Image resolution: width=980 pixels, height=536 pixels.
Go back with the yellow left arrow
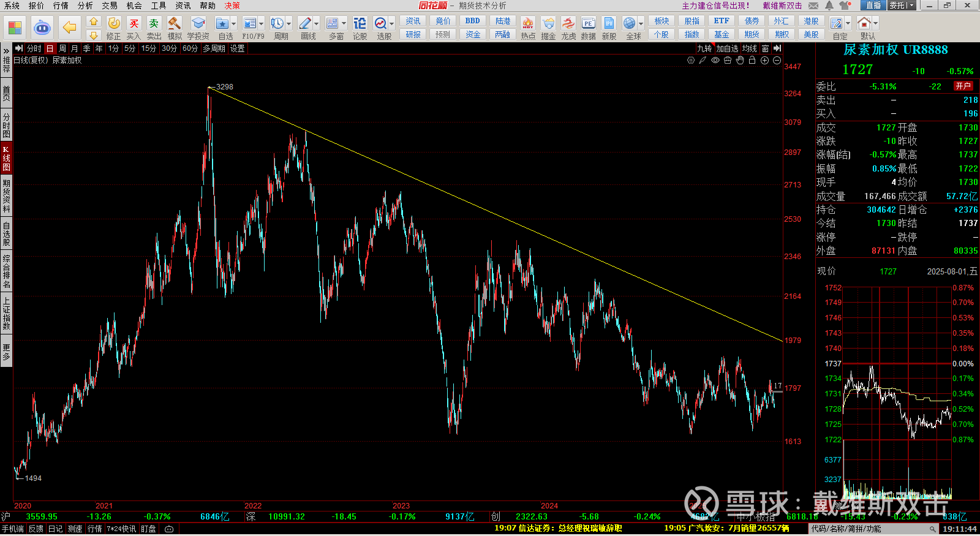[x=70, y=28]
